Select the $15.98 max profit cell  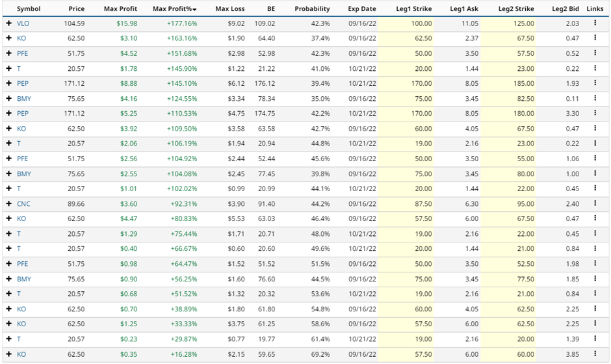pyautogui.click(x=127, y=23)
